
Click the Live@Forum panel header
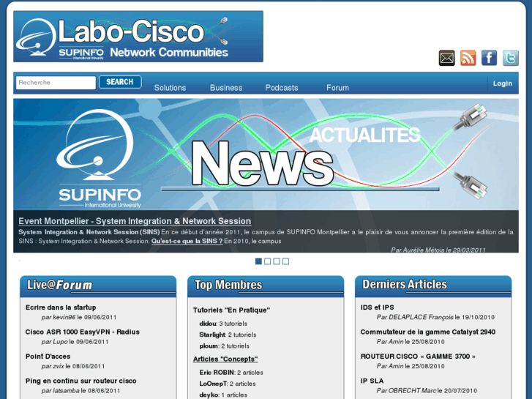point(98,286)
